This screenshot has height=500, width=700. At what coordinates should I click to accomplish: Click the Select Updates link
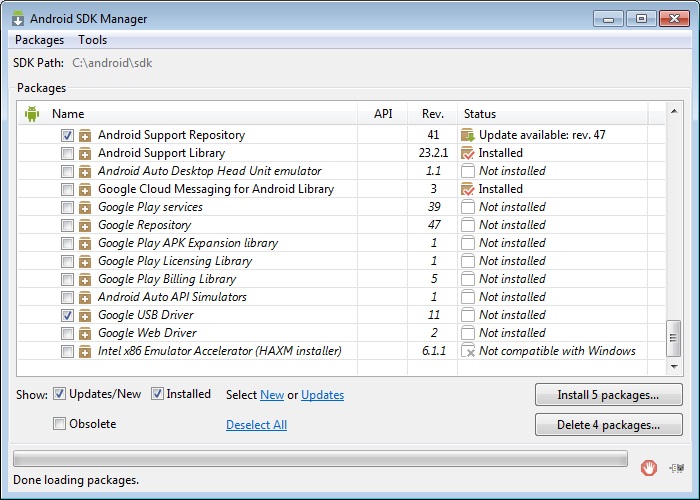coord(322,395)
